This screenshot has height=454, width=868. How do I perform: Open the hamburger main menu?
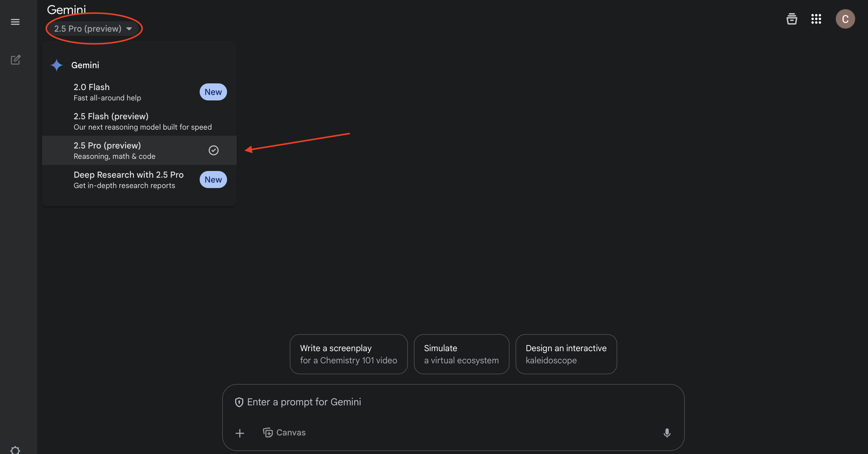(x=15, y=22)
